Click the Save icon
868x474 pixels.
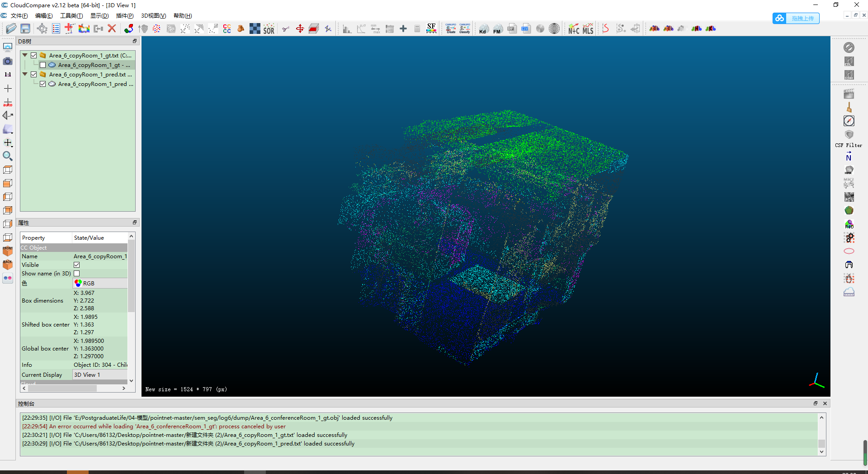25,29
